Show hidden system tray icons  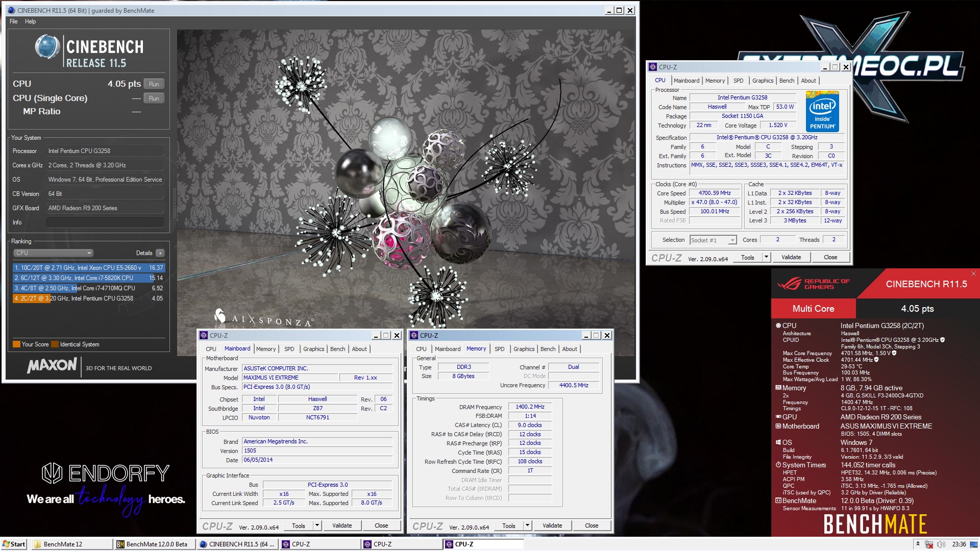(x=918, y=544)
